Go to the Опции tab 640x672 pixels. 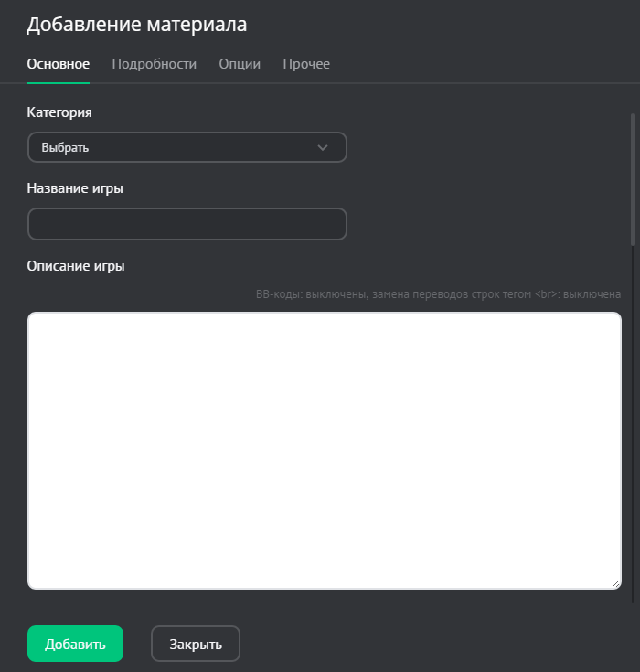[x=240, y=64]
